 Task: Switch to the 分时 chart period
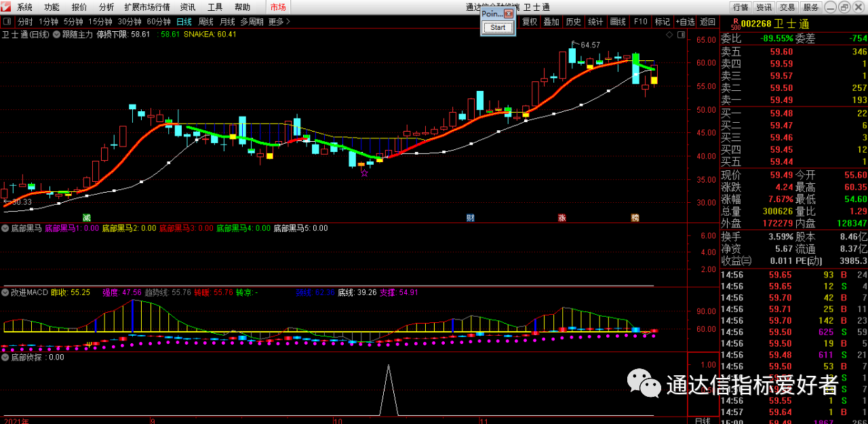(25, 22)
